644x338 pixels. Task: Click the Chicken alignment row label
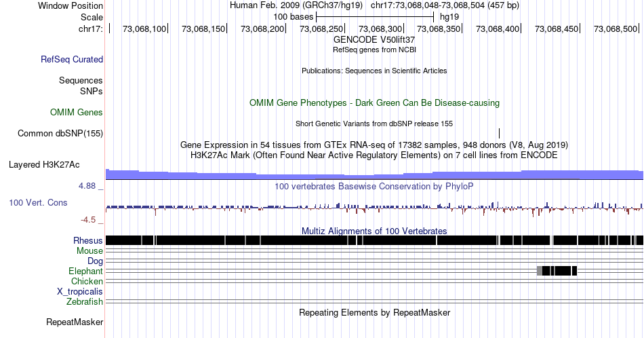click(x=87, y=281)
